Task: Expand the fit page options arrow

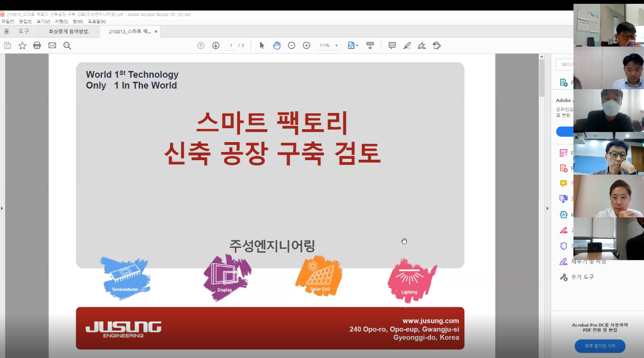Action: [x=357, y=45]
